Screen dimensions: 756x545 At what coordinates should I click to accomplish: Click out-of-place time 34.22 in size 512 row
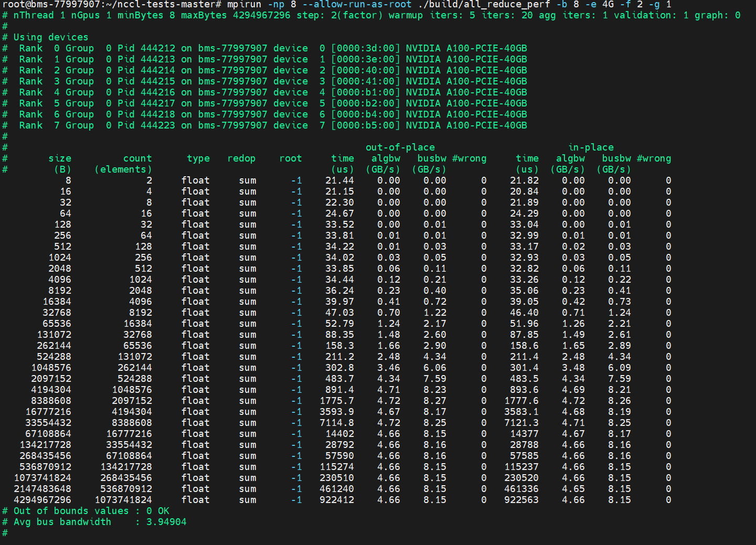339,247
